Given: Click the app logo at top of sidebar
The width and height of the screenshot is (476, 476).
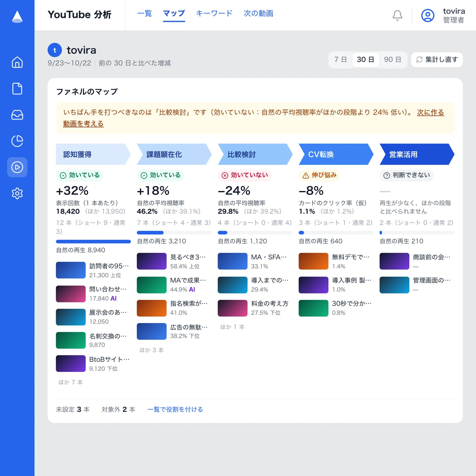Looking at the screenshot, I should click(x=17, y=16).
